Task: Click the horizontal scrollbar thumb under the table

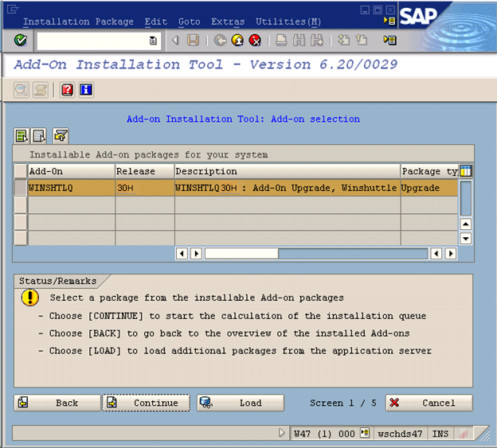Action: [242, 254]
